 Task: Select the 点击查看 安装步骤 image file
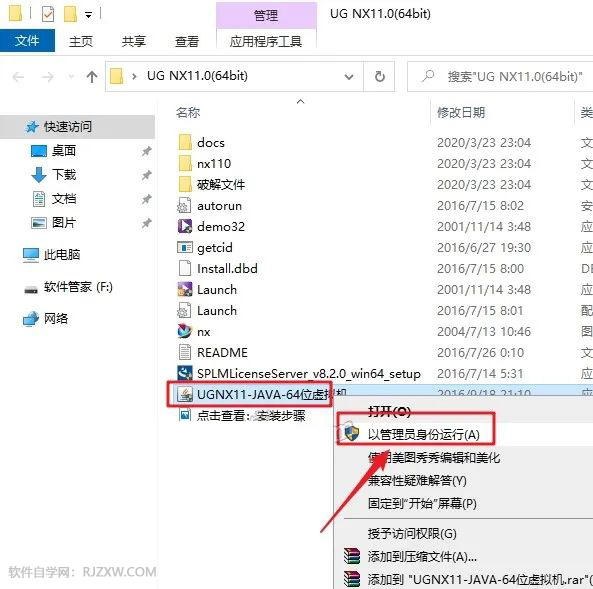[x=251, y=415]
